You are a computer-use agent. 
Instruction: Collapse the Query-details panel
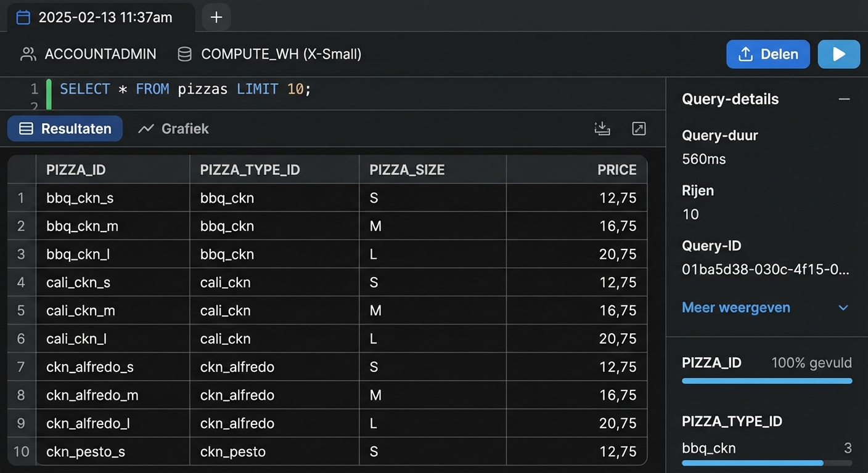(x=844, y=99)
